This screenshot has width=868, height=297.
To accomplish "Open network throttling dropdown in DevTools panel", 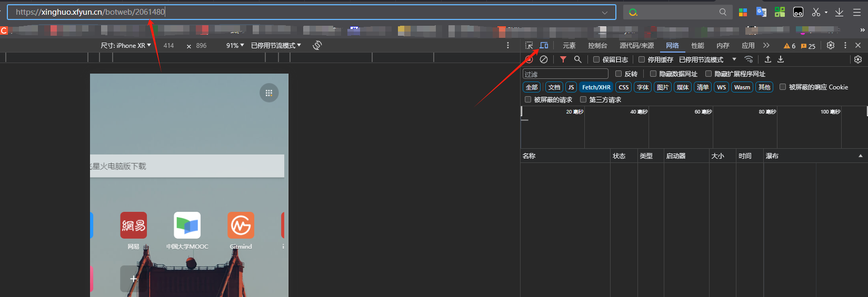I will pyautogui.click(x=707, y=59).
